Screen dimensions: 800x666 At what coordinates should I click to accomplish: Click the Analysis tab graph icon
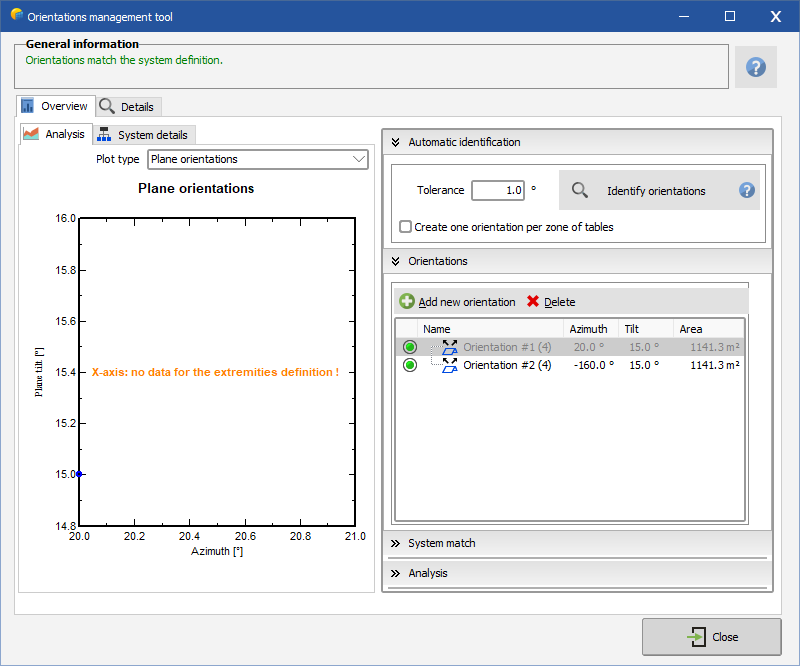[31, 134]
